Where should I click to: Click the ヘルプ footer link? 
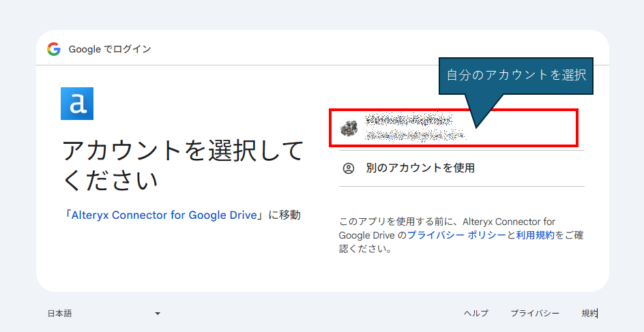476,314
